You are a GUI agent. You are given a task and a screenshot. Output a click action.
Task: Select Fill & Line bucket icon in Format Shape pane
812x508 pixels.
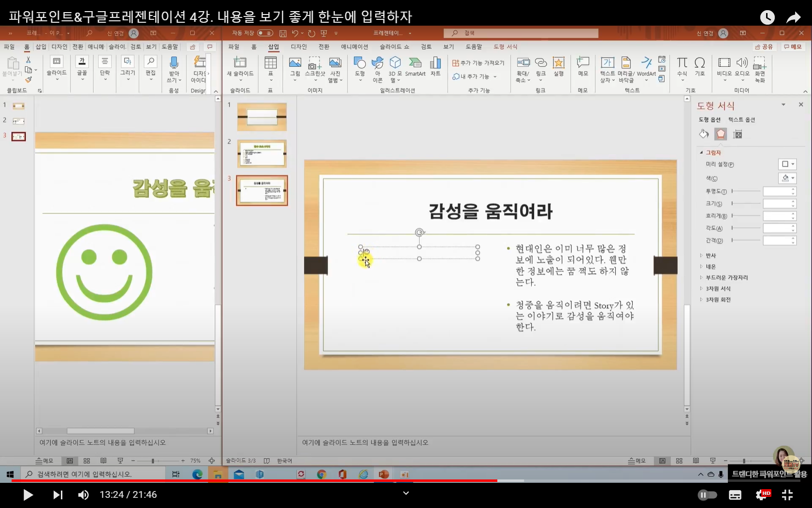[x=704, y=134]
